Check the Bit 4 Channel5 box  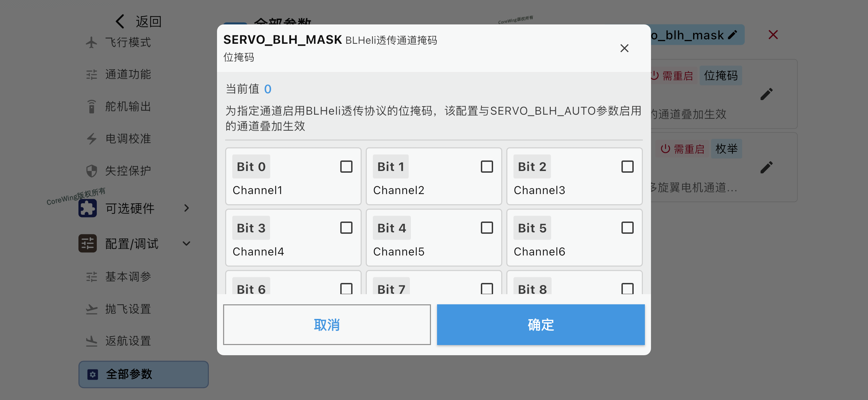pyautogui.click(x=487, y=228)
